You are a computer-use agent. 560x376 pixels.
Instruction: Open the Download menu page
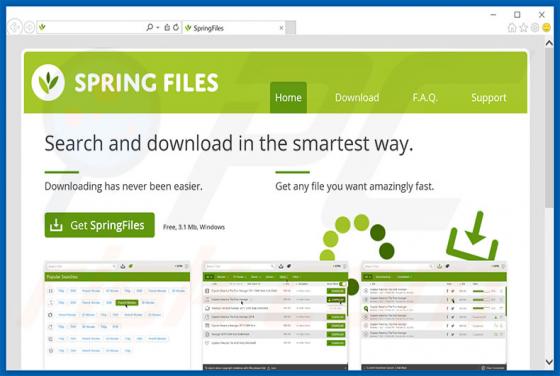tap(357, 97)
